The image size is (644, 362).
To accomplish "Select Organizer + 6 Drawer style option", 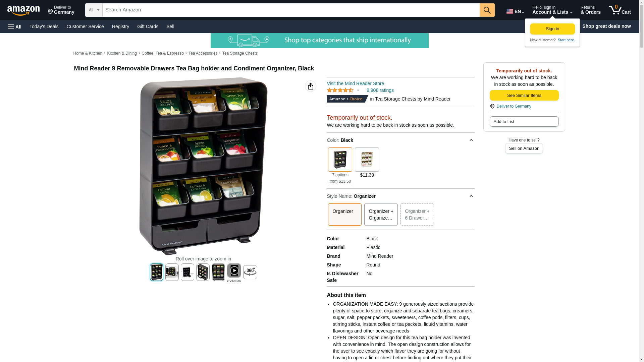I will [x=417, y=215].
